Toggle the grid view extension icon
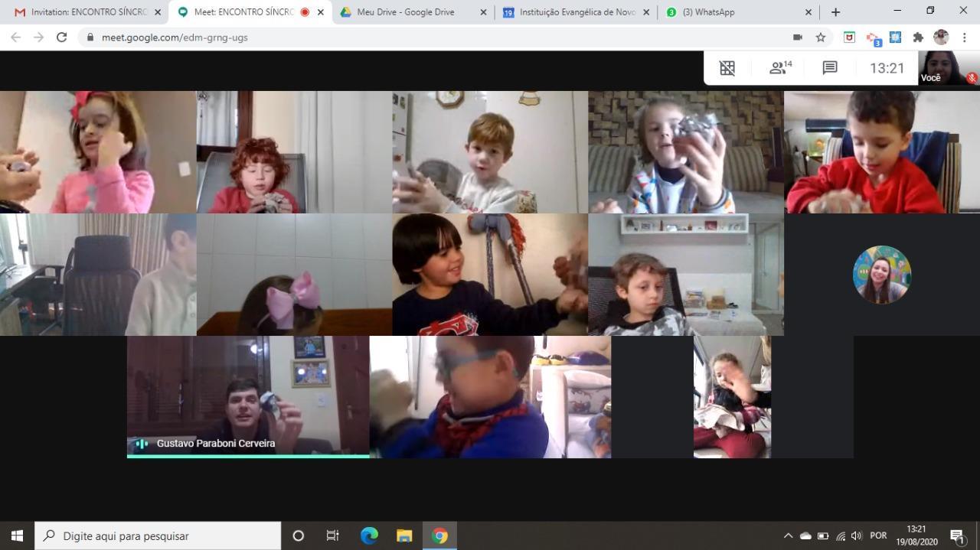The width and height of the screenshot is (980, 550). [727, 68]
